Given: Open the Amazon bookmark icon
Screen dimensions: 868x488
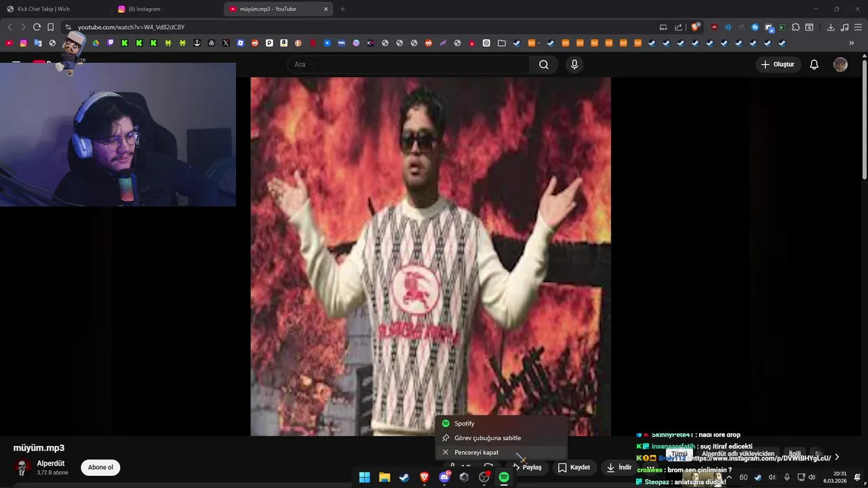Looking at the screenshot, I should tap(283, 43).
